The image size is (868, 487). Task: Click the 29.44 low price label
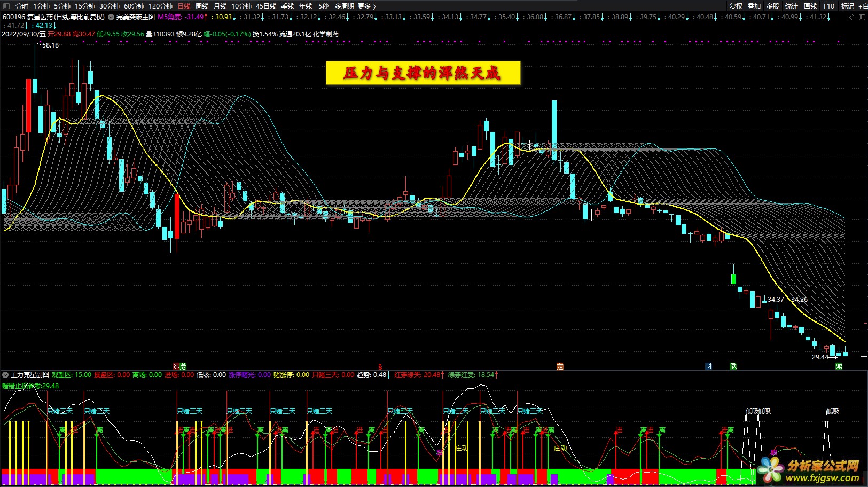pos(820,357)
